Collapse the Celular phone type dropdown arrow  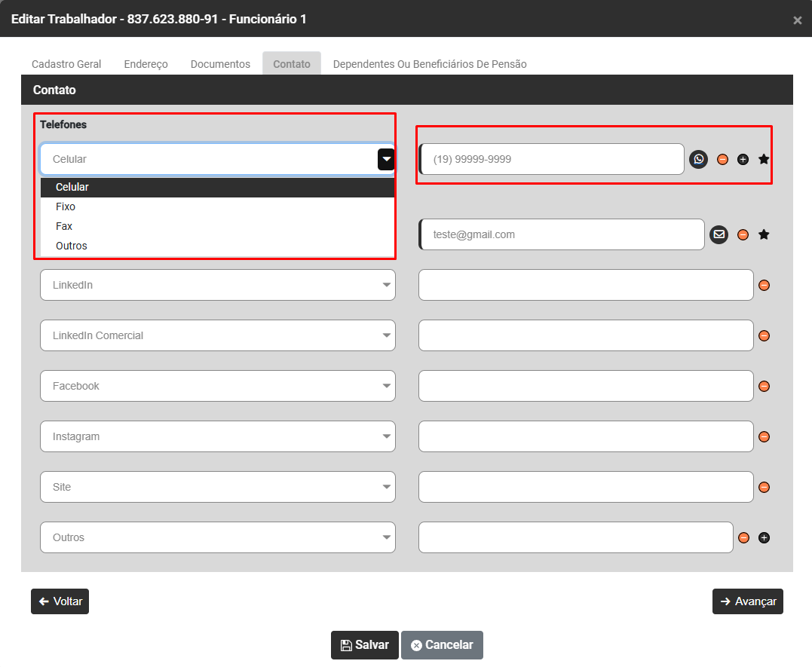click(x=386, y=159)
